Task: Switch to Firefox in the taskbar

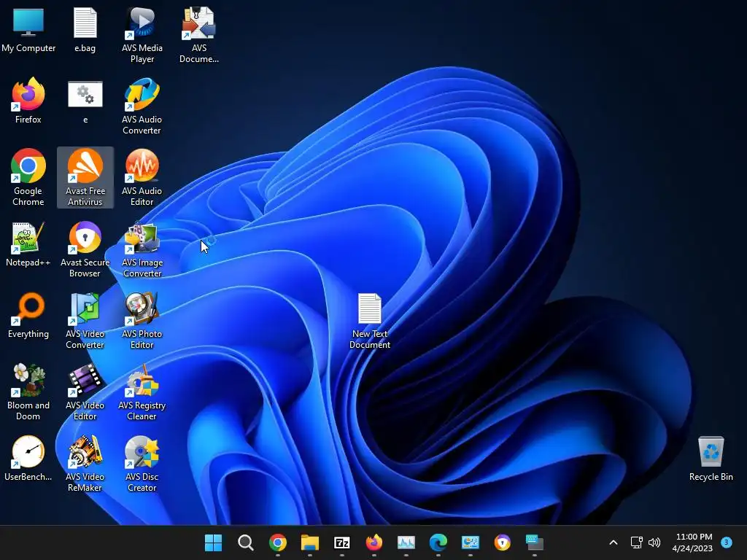Action: [x=374, y=542]
